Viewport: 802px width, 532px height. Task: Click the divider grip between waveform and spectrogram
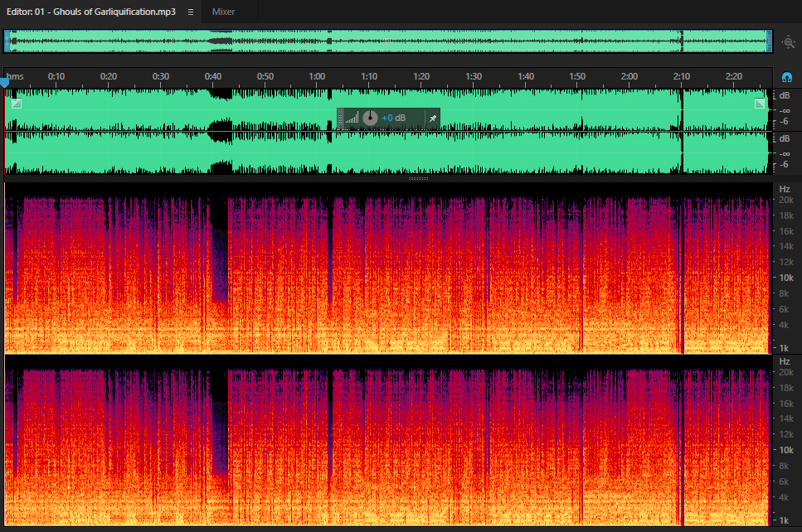click(x=418, y=178)
